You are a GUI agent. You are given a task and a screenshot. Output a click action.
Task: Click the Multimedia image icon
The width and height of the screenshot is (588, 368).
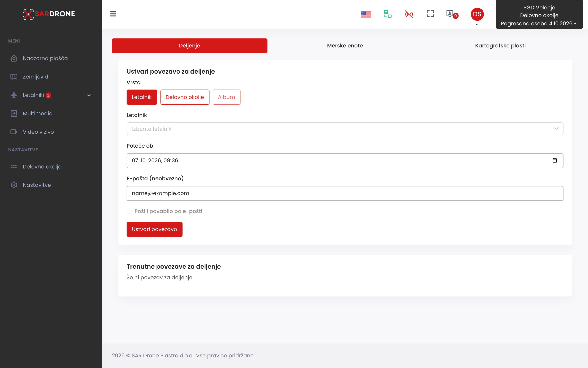point(14,113)
